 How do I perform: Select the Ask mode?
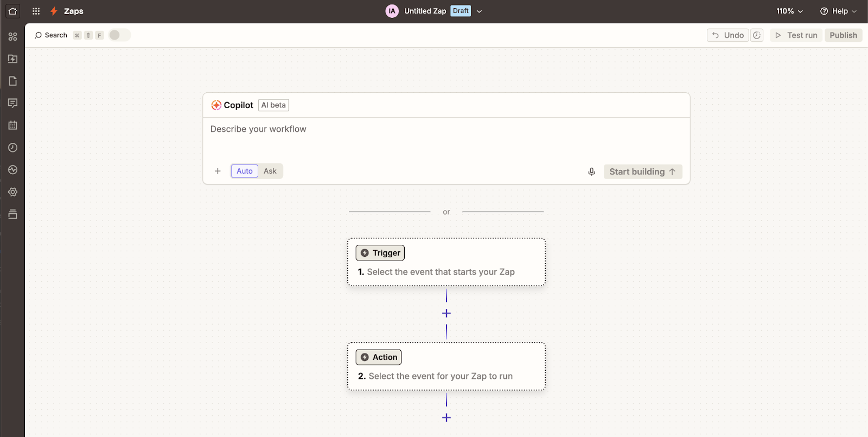270,171
